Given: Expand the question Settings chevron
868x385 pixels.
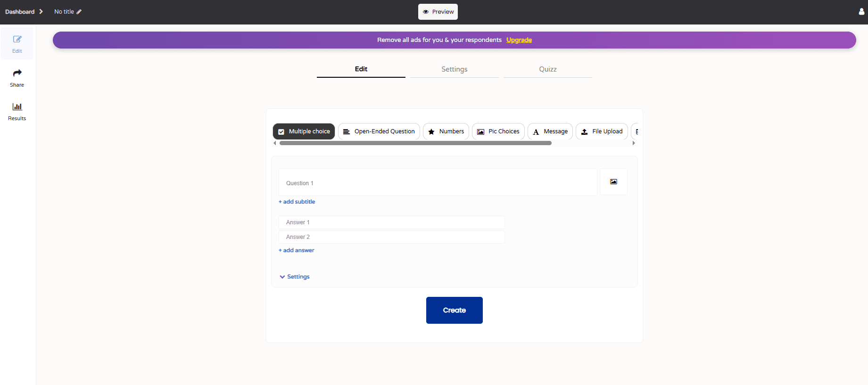Looking at the screenshot, I should point(282,277).
